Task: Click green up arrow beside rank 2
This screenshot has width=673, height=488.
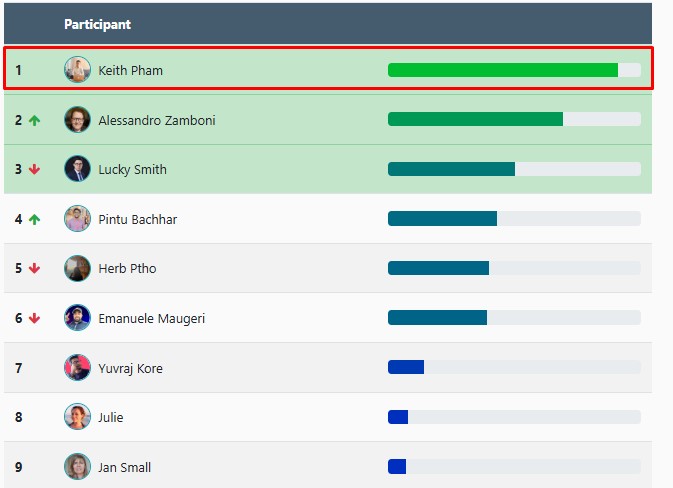Action: pos(35,120)
